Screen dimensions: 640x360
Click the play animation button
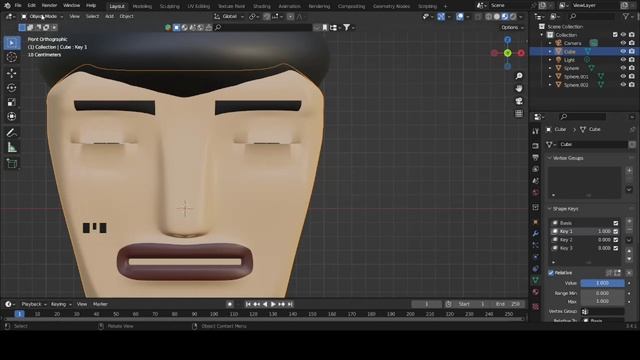pos(273,304)
